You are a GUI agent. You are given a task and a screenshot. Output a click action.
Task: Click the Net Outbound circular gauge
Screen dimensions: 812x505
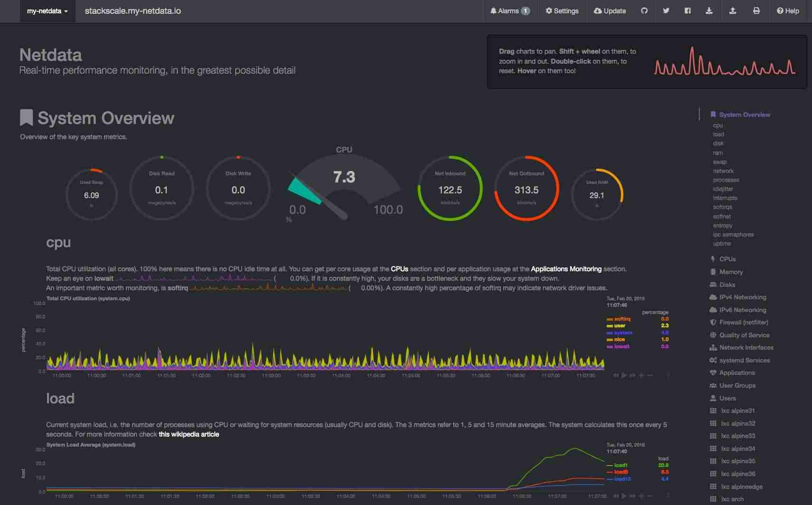point(526,189)
